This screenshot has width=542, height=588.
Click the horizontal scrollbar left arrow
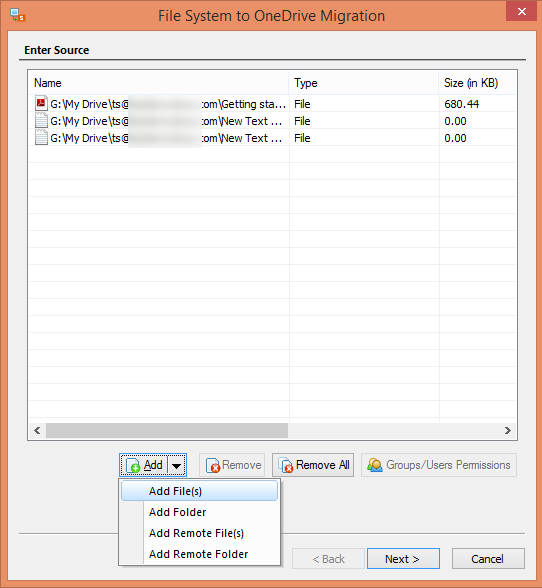pos(37,430)
